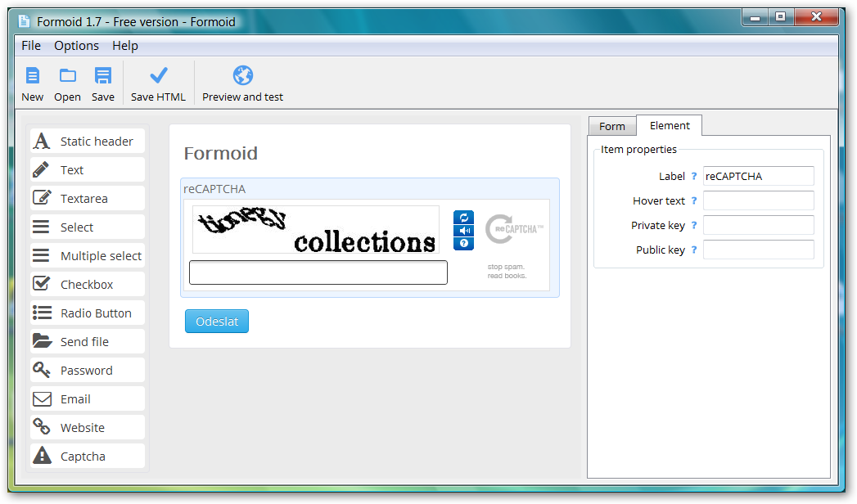Click the Odeslat submit button
857x504 pixels.
pyautogui.click(x=217, y=321)
